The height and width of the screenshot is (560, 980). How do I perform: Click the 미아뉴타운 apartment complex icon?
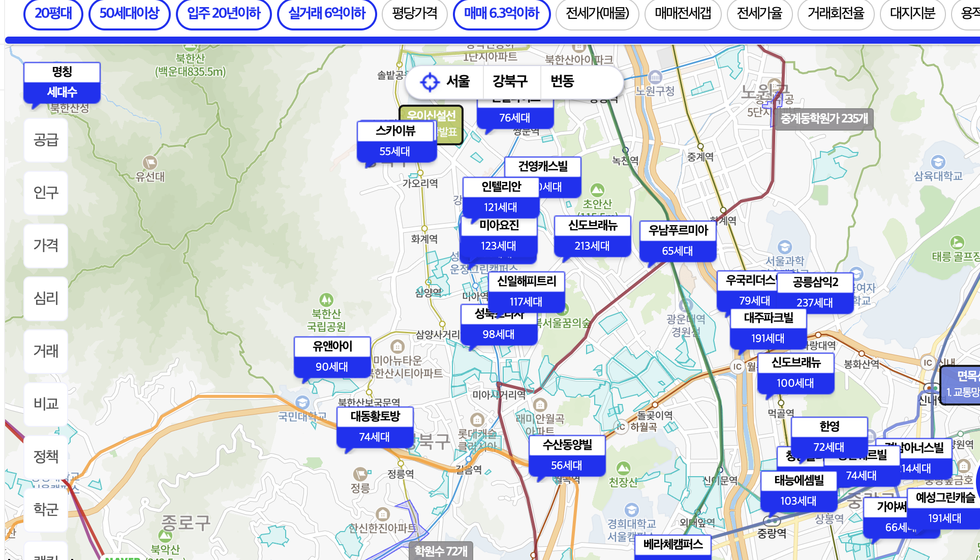(x=397, y=347)
